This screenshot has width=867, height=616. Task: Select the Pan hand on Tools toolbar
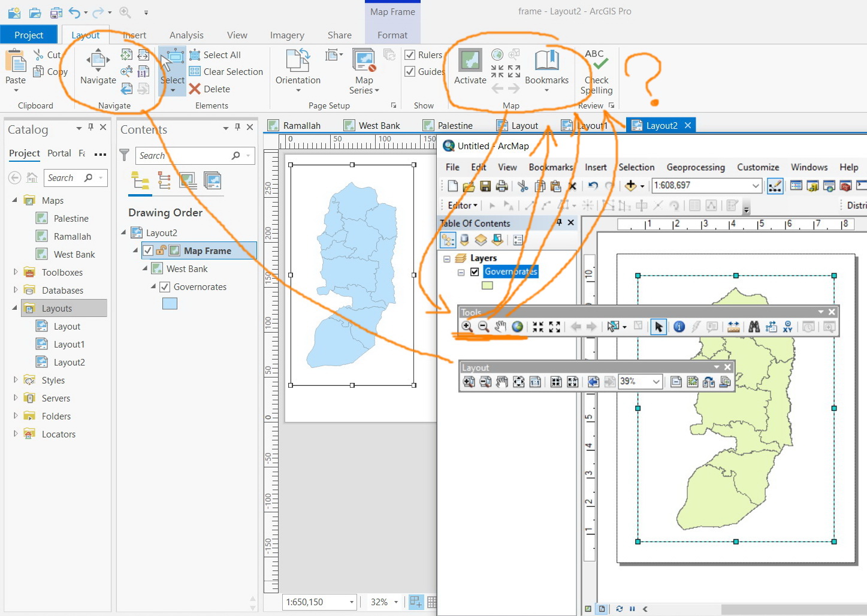click(x=500, y=327)
